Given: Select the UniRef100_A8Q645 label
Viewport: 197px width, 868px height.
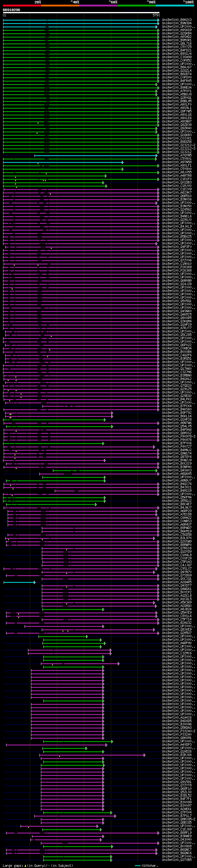Looking at the screenshot, I should [177, 474].
